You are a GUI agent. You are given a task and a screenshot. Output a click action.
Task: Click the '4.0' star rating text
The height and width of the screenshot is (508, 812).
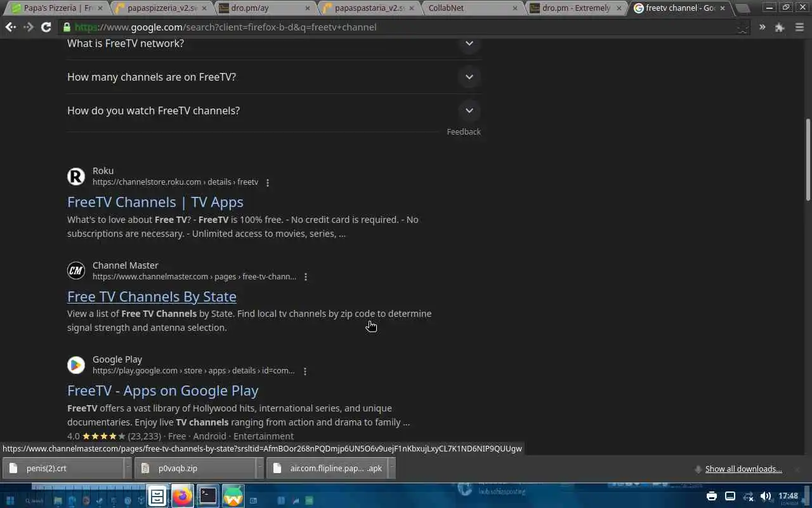[74, 436]
